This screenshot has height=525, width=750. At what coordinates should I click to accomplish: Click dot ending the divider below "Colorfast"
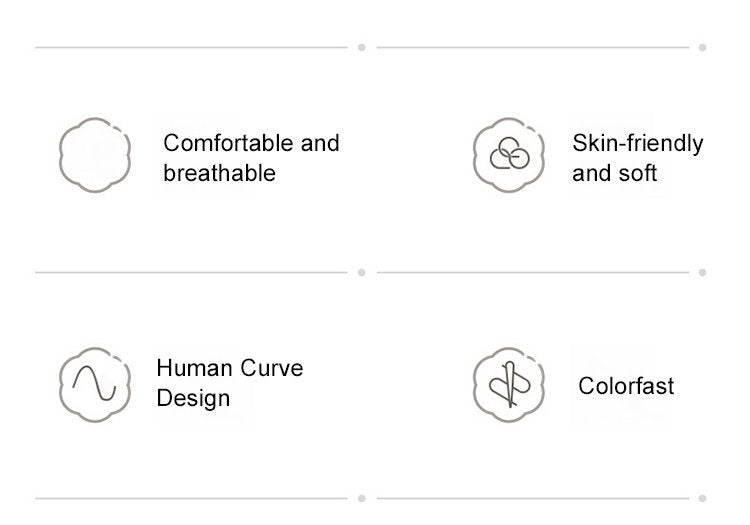point(703,497)
